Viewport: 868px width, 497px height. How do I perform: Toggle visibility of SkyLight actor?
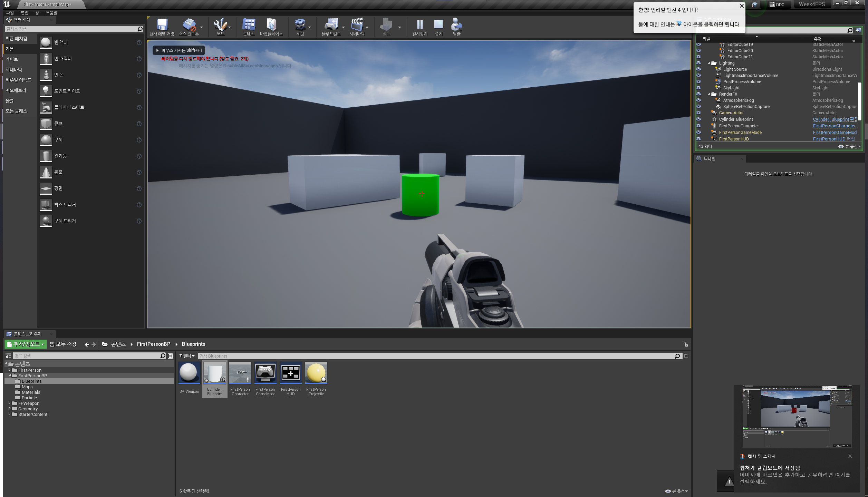698,88
